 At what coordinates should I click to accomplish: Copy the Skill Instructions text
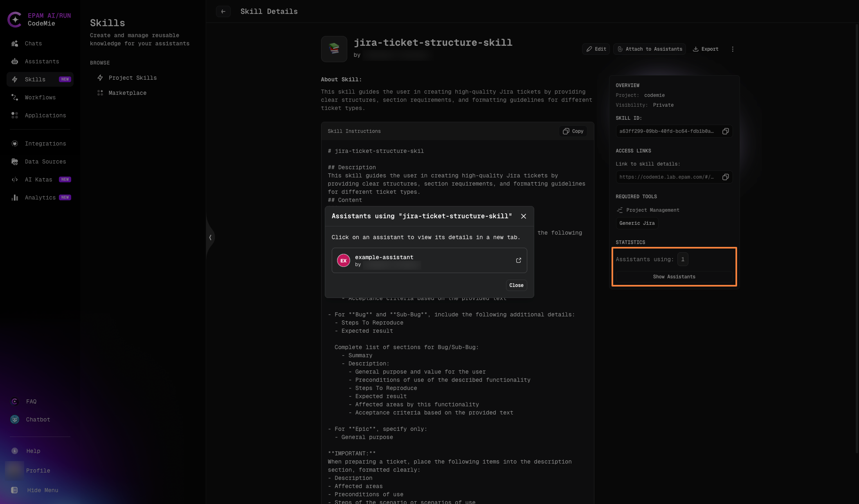573,131
